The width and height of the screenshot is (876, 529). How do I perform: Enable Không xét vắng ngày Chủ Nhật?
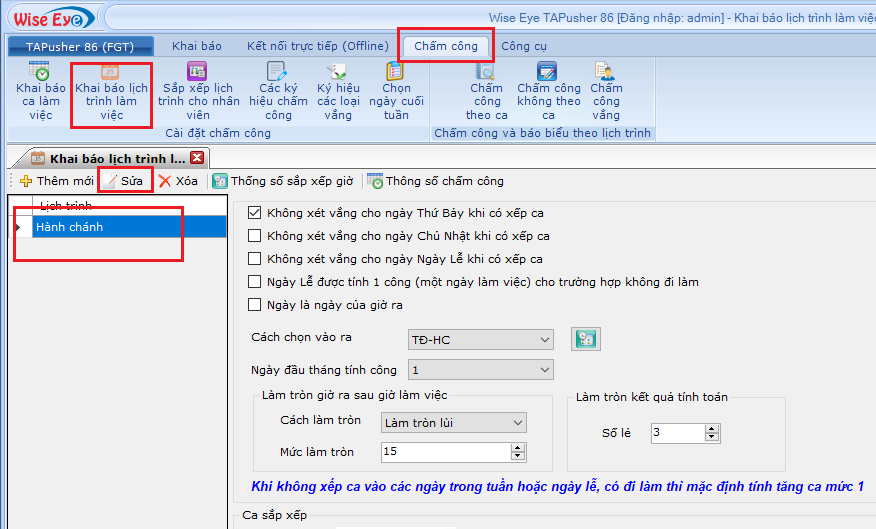tap(254, 236)
